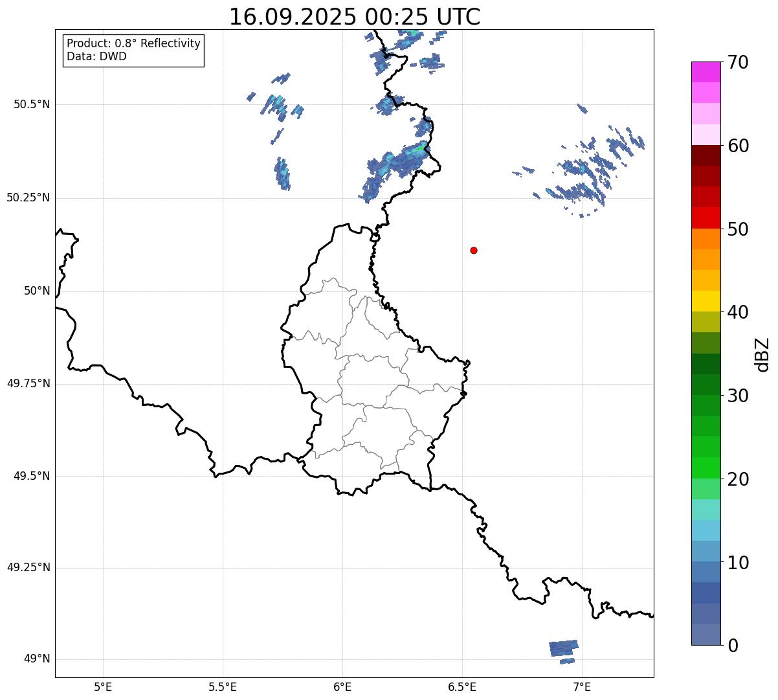Click the 49.5°N latitude label

(31, 476)
